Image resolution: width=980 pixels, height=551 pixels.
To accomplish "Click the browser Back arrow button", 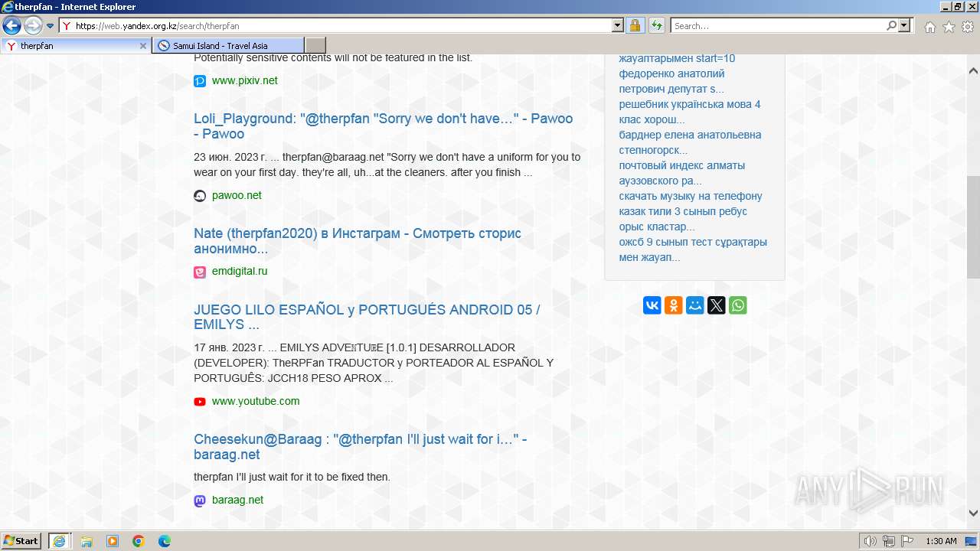I will coord(11,25).
